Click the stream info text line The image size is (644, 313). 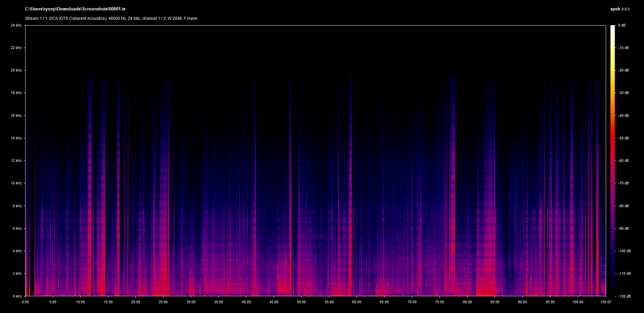pos(111,18)
